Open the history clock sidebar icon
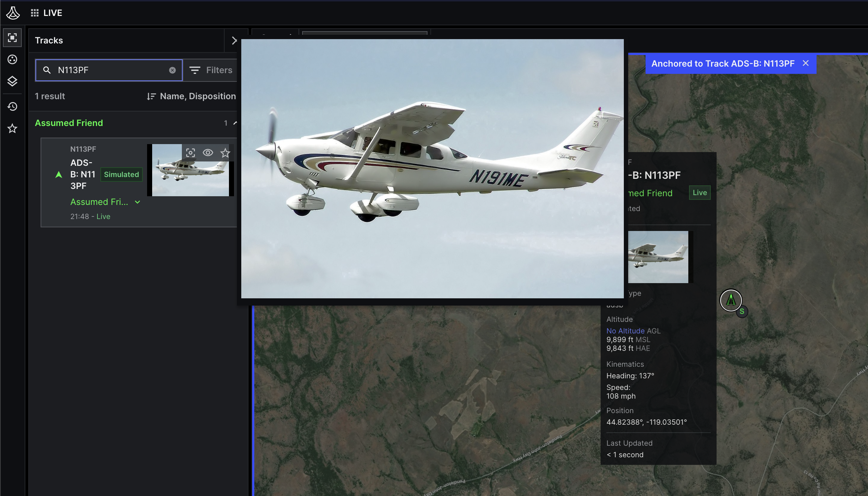This screenshot has height=496, width=868. pyautogui.click(x=12, y=106)
